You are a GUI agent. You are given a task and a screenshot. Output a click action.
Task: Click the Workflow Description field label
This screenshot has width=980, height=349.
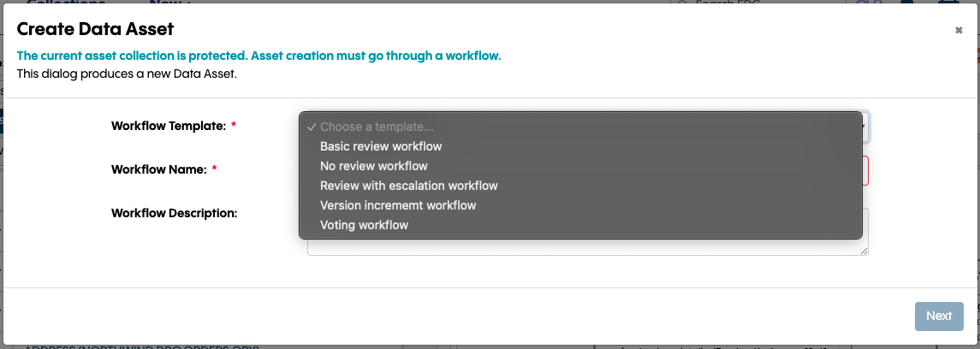click(x=174, y=212)
